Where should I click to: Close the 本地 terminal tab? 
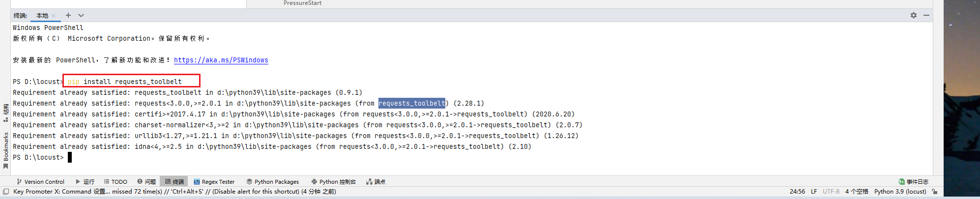(54, 16)
